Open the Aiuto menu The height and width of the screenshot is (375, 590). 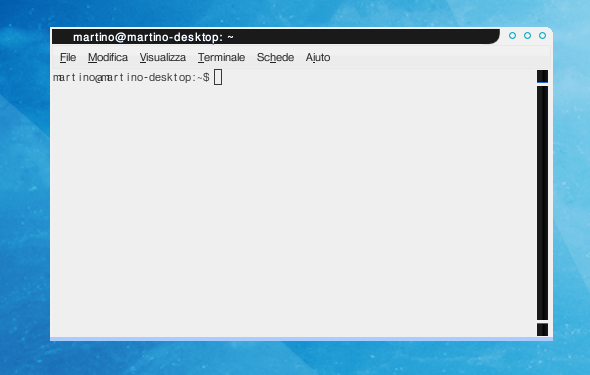click(x=318, y=58)
